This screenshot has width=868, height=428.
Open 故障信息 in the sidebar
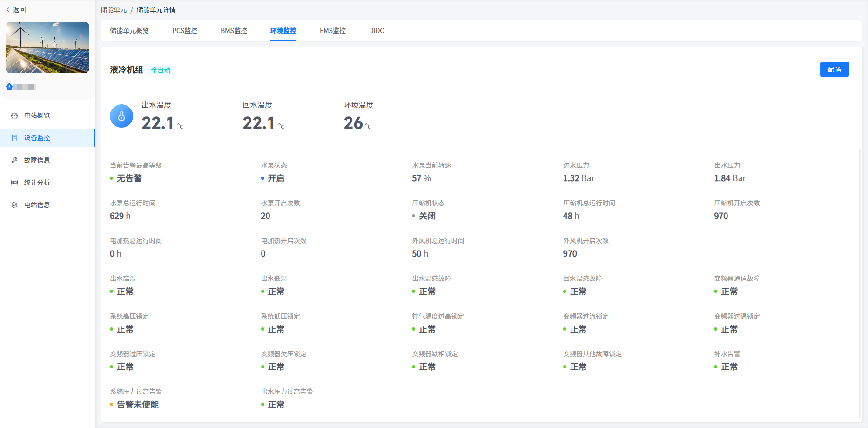pos(37,160)
